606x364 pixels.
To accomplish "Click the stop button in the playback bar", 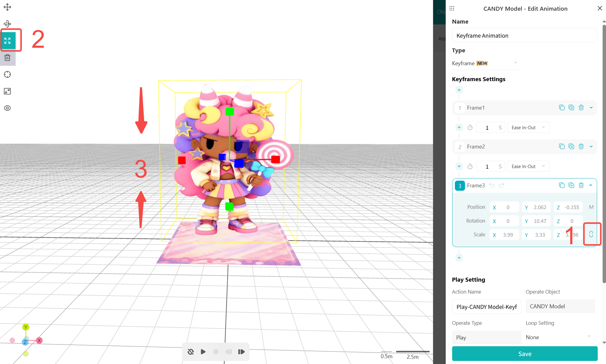I will 216,352.
